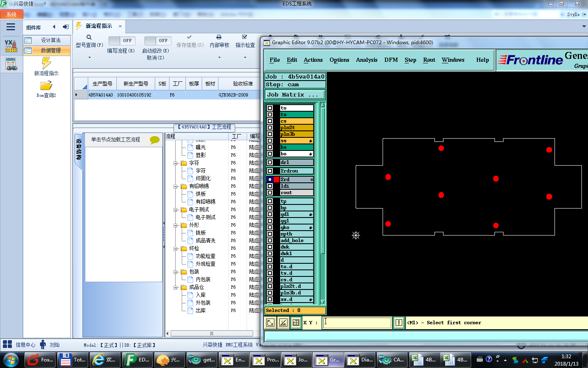The height and width of the screenshot is (368, 588).
Task: Collapse component library with left arrow
Action: (54, 27)
